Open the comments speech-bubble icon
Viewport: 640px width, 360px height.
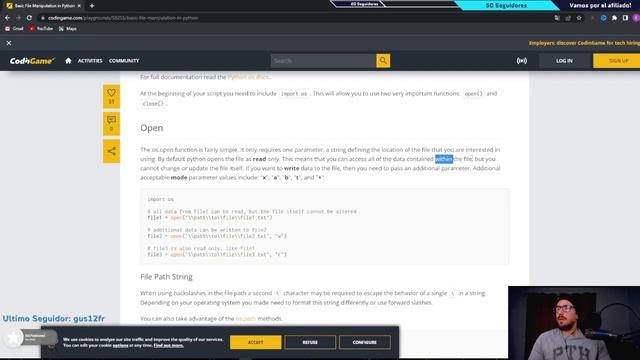coord(111,123)
